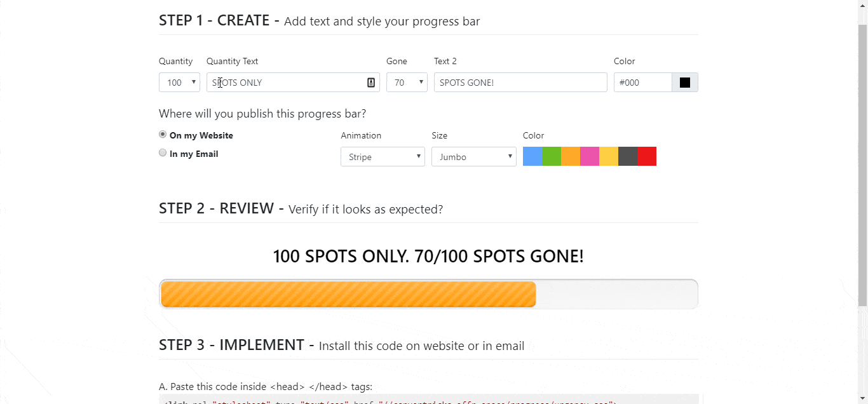868x404 pixels.
Task: Select the yellow color swatch
Action: tap(609, 156)
